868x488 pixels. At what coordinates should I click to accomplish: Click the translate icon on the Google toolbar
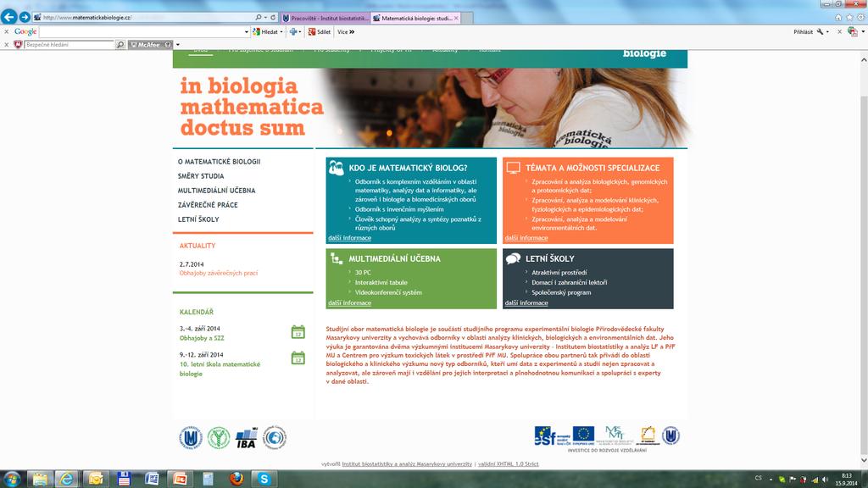(x=852, y=32)
